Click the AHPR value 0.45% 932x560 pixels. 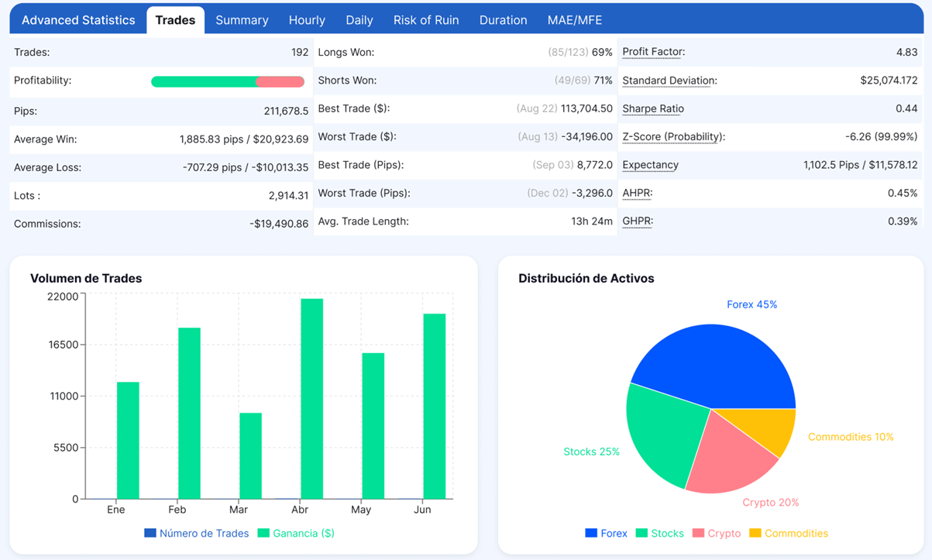click(x=903, y=193)
